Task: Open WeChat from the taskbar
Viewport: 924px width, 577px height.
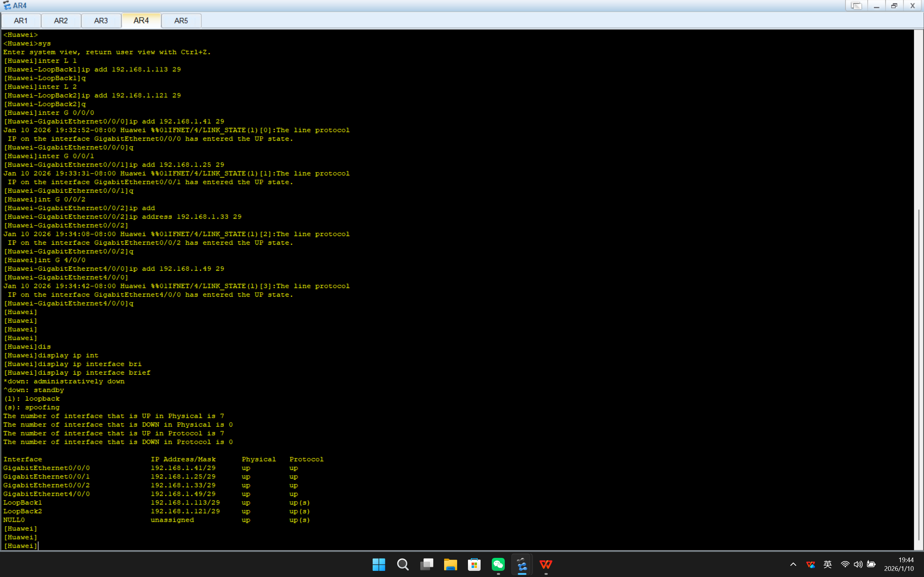Action: click(498, 564)
